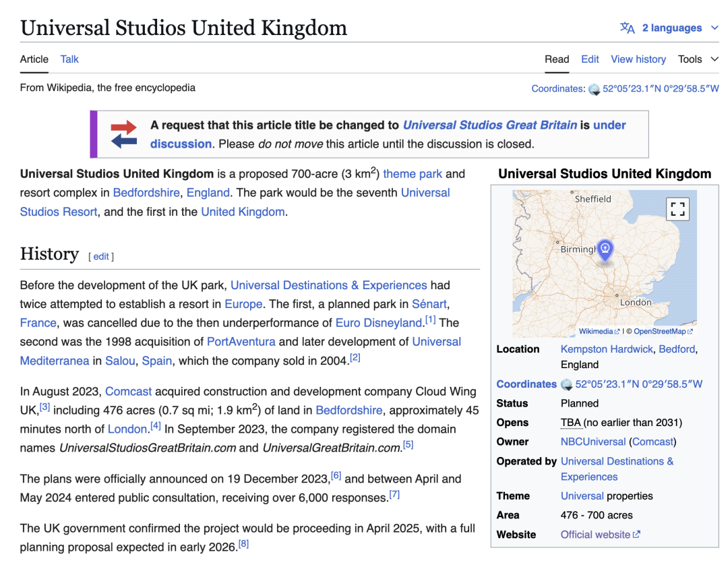Screen dimensions: 728x571
Task: Jump to citation reference 3
Action: [44, 407]
